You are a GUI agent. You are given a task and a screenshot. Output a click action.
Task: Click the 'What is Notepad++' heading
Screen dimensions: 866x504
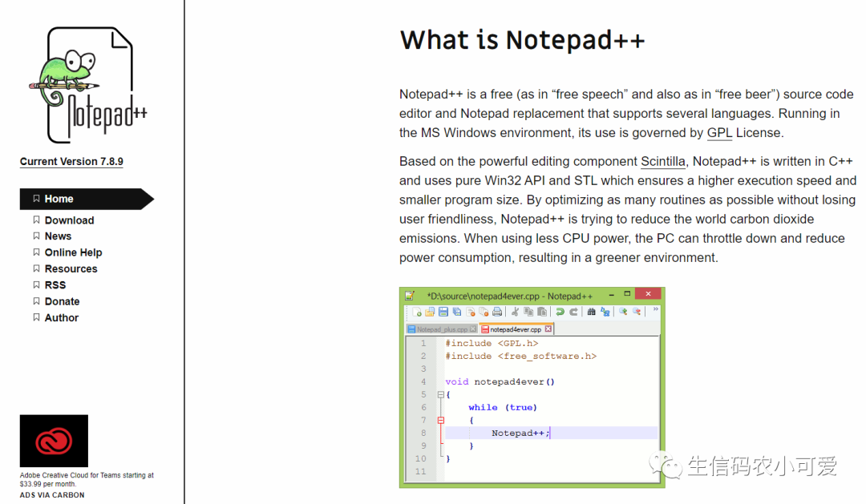(x=523, y=40)
